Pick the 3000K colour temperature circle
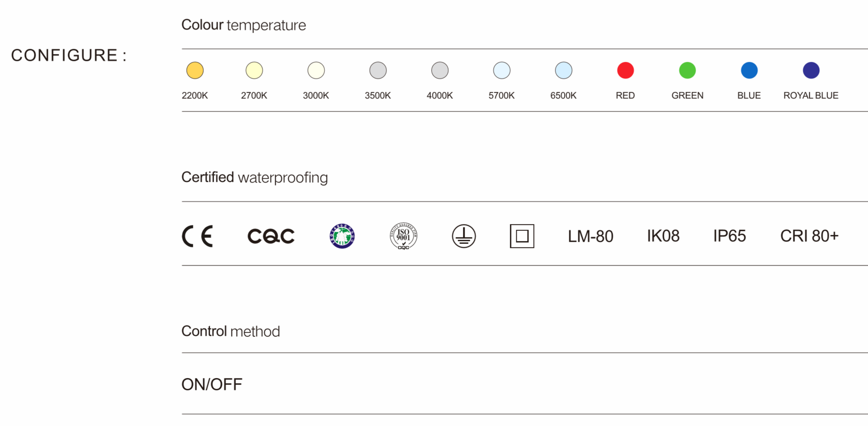Screen dimensions: 868x426 click(x=316, y=70)
